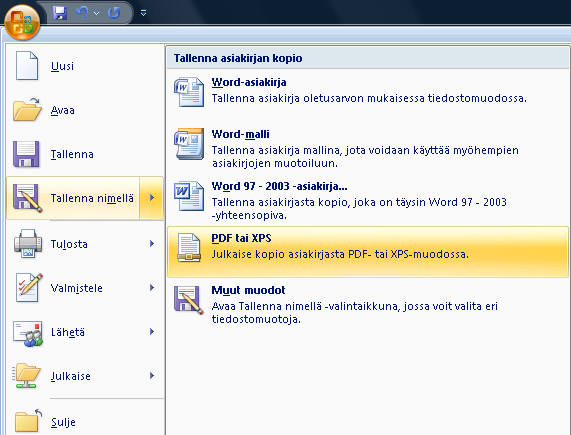Click text 'Tallenna asiakirja oletusarvon mukaisessa tiedostomuodossa.'
571x435 pixels.
click(x=369, y=98)
